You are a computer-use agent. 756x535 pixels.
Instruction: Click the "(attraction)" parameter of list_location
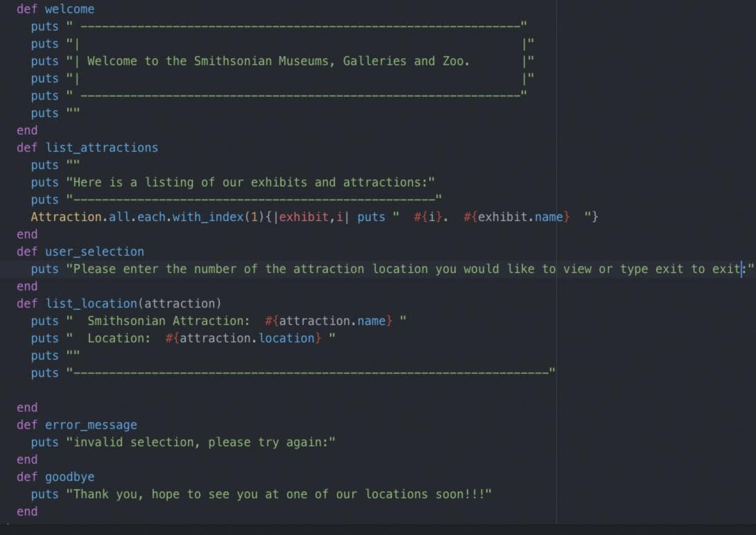(x=180, y=304)
